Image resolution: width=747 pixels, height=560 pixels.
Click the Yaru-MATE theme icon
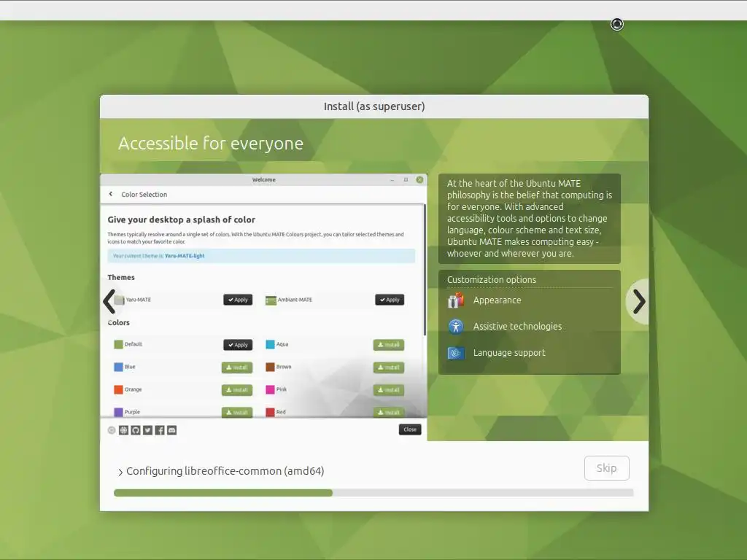[x=120, y=300]
